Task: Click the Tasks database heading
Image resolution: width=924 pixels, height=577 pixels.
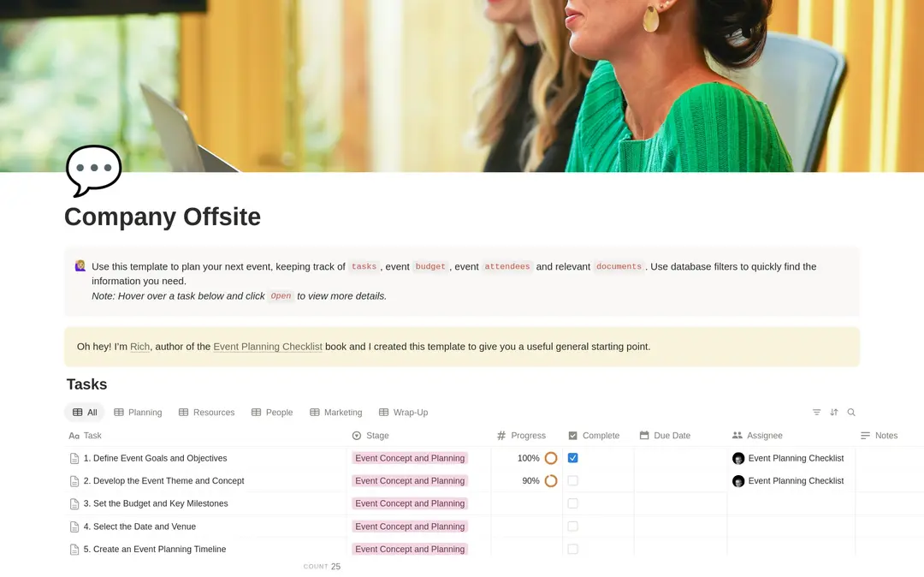Action: (86, 384)
